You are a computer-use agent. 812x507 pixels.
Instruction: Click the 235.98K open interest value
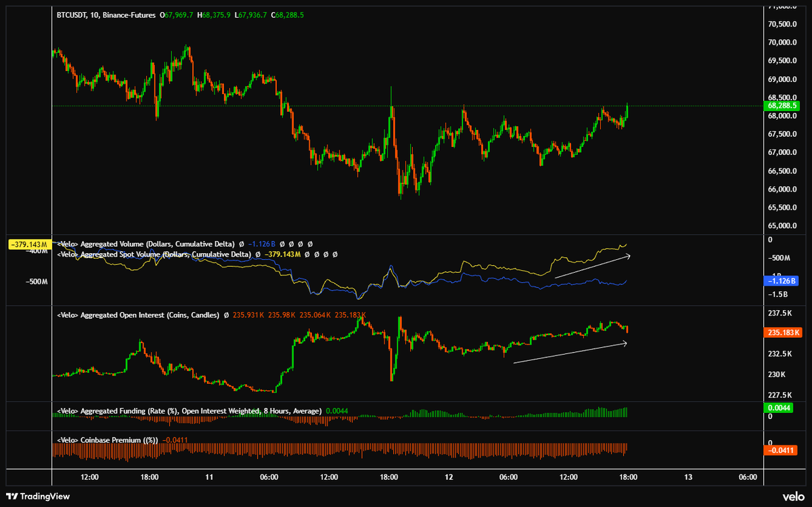pyautogui.click(x=282, y=315)
